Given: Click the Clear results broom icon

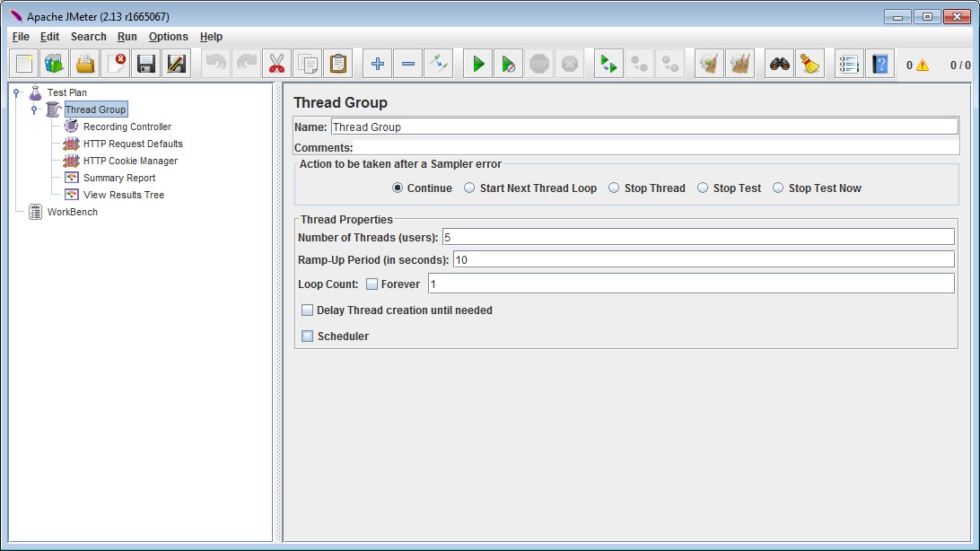Looking at the screenshot, I should point(709,64).
